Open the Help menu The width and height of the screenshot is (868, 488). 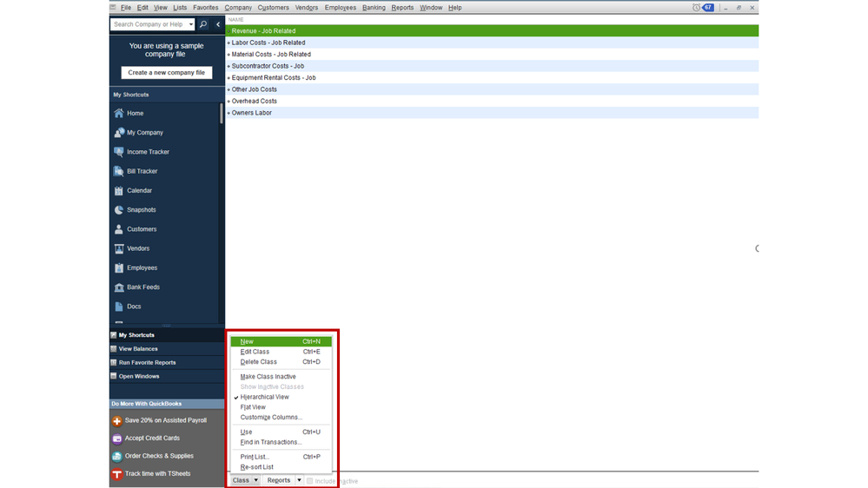[x=454, y=8]
